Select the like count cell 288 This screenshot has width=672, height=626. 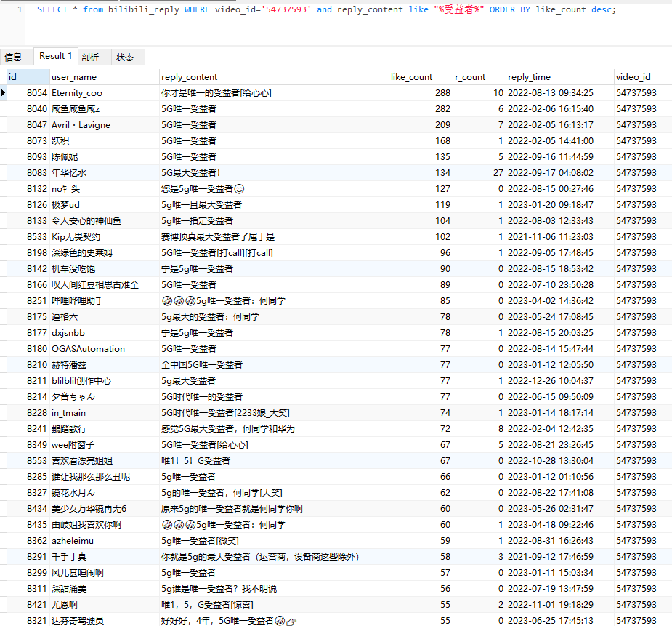click(x=421, y=92)
